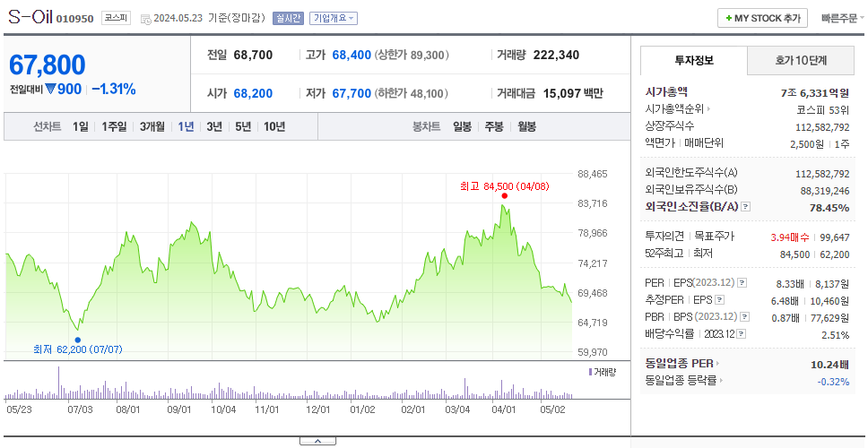868x448 pixels.
Task: Click help icon next to PER EPS(2023.12)
Action: pos(742,283)
